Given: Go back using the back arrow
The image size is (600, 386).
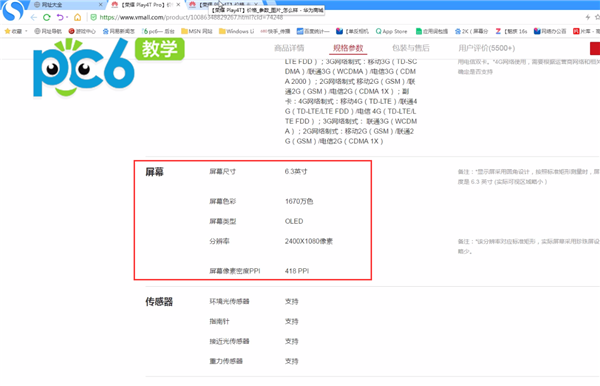Looking at the screenshot, I should pyautogui.click(x=34, y=17).
